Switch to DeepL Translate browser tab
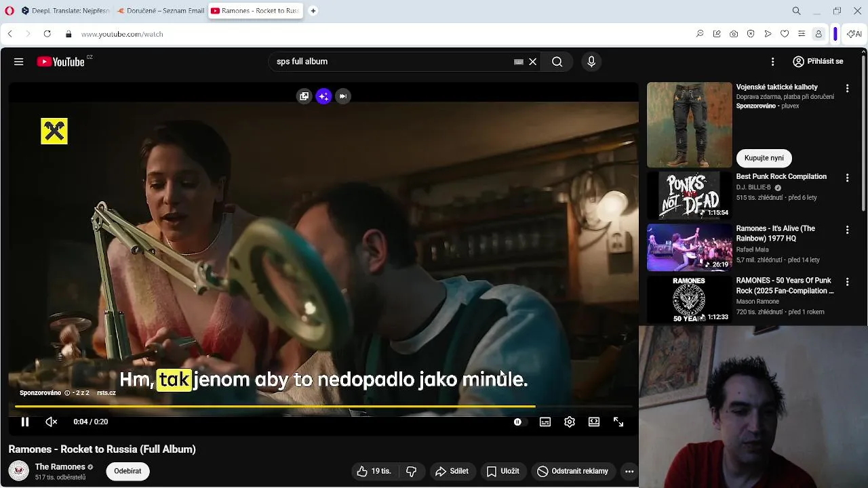868x488 pixels. (65, 11)
